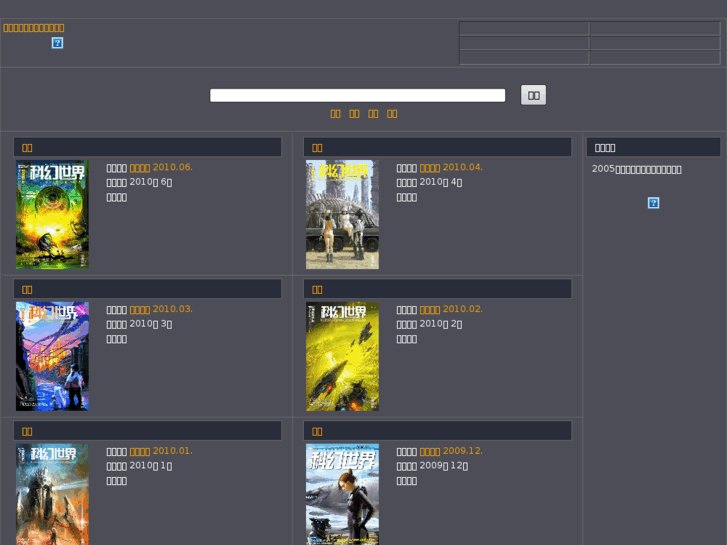Image resolution: width=727 pixels, height=545 pixels.
Task: Follow the orange 2010.02. title link
Action: [x=451, y=309]
